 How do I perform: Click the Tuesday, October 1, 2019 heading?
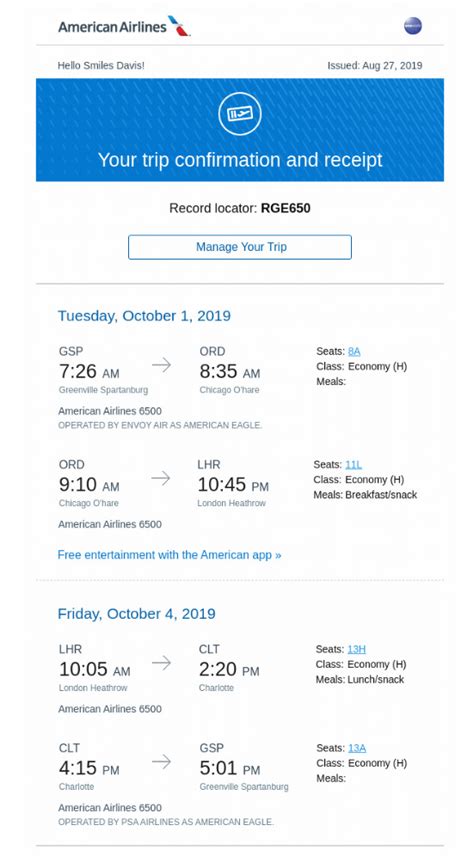pyautogui.click(x=144, y=316)
